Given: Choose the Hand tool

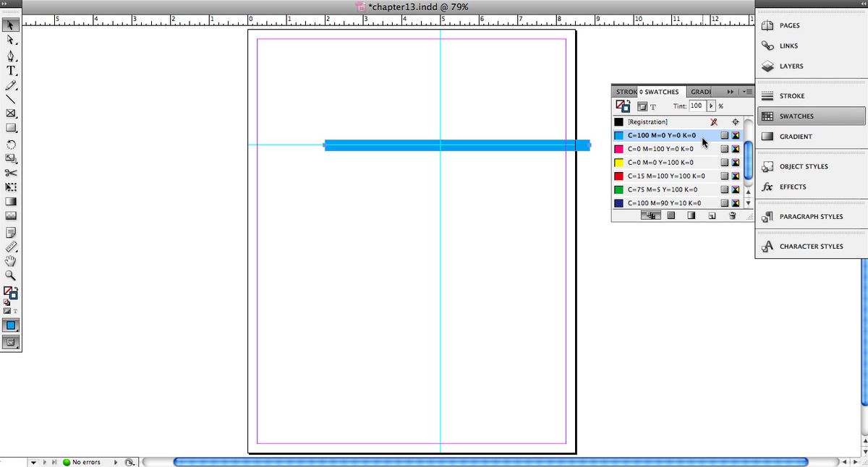Looking at the screenshot, I should point(11,261).
